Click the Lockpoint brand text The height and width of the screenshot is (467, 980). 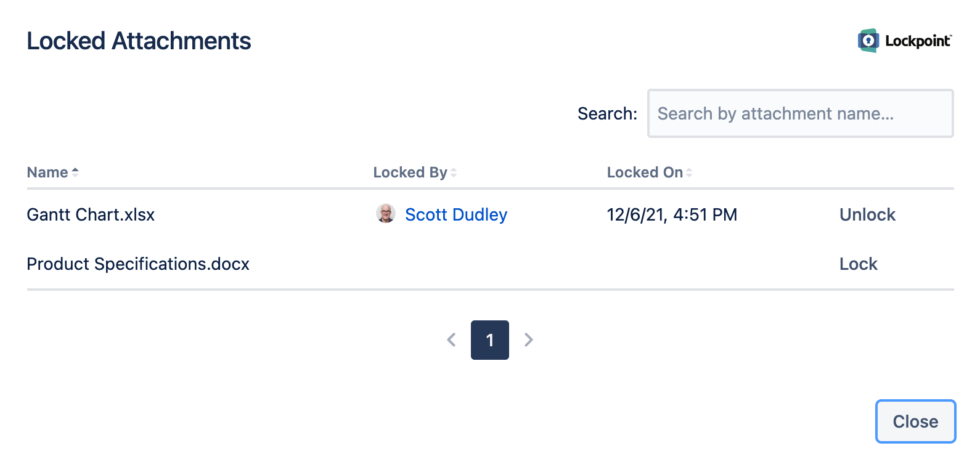918,41
